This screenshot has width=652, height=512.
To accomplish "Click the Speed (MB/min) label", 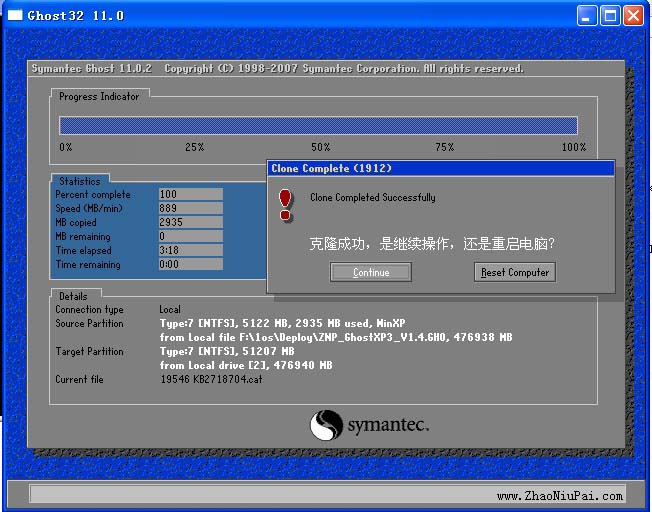I will click(x=89, y=208).
